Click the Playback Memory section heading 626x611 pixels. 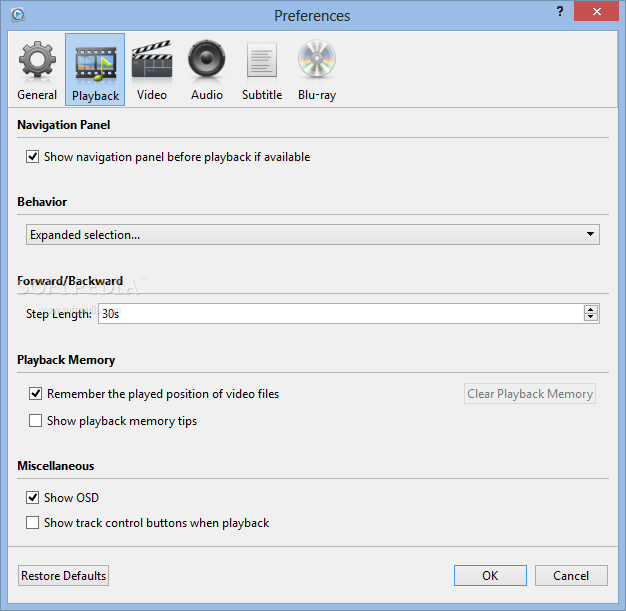pyautogui.click(x=66, y=360)
